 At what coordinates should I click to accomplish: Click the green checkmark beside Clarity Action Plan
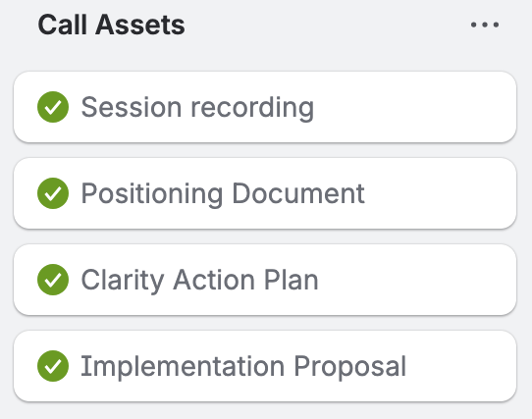pos(53,280)
